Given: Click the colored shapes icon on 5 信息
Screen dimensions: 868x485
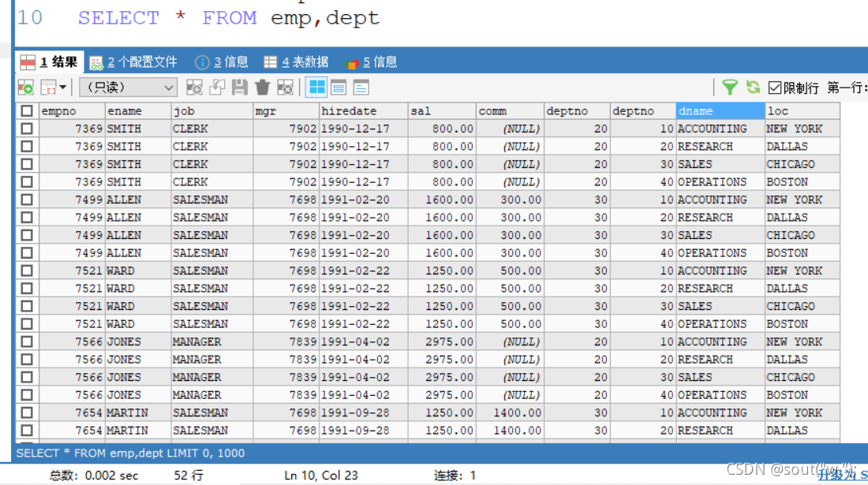Looking at the screenshot, I should pyautogui.click(x=351, y=63).
